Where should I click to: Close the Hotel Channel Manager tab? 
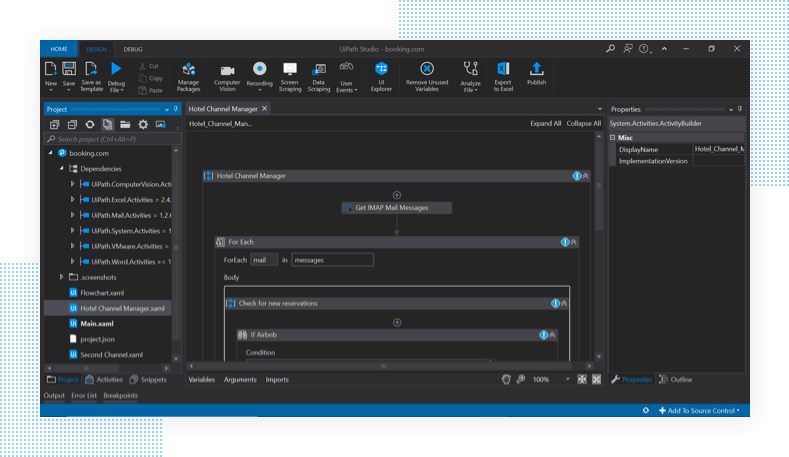coord(265,108)
